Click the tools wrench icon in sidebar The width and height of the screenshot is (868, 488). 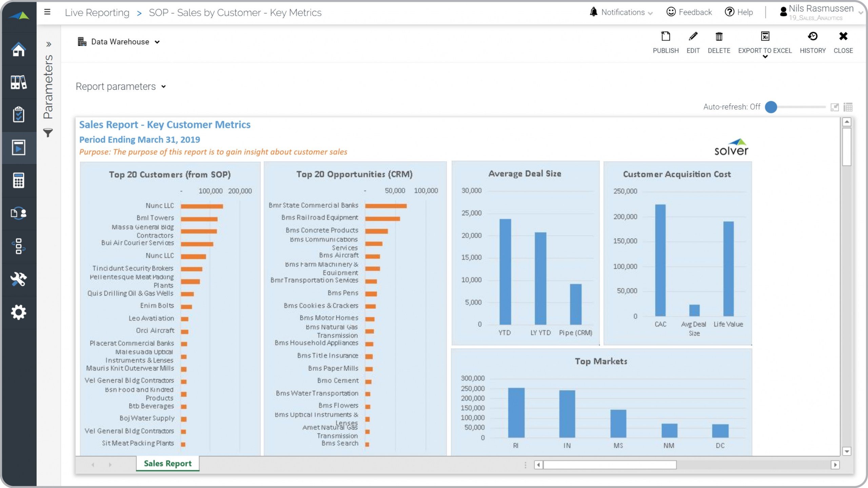(19, 279)
